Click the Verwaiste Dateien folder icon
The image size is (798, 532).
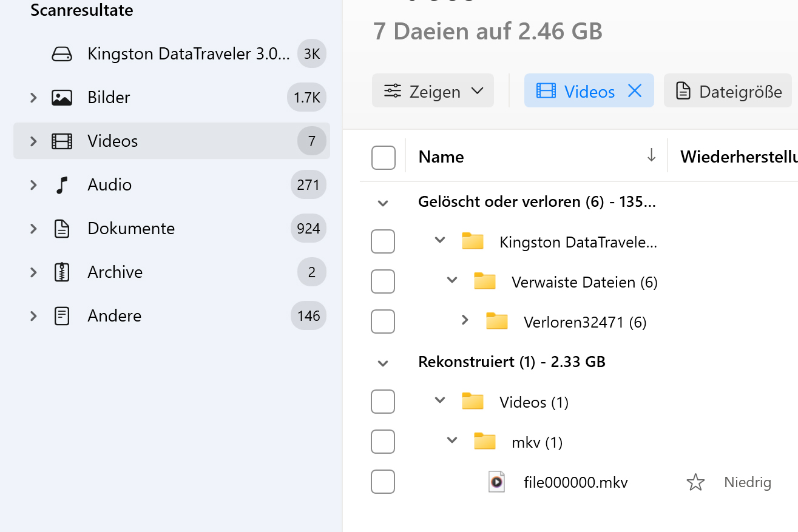pos(484,281)
